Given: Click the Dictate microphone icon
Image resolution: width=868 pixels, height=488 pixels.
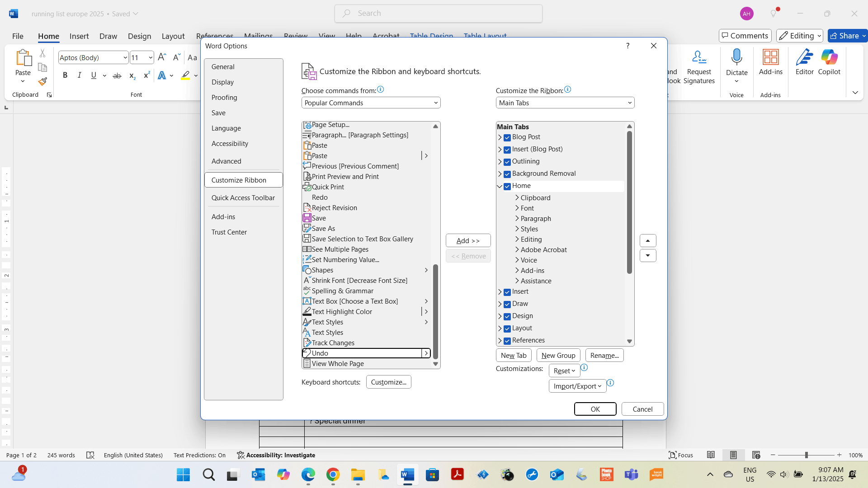Looking at the screenshot, I should [736, 57].
